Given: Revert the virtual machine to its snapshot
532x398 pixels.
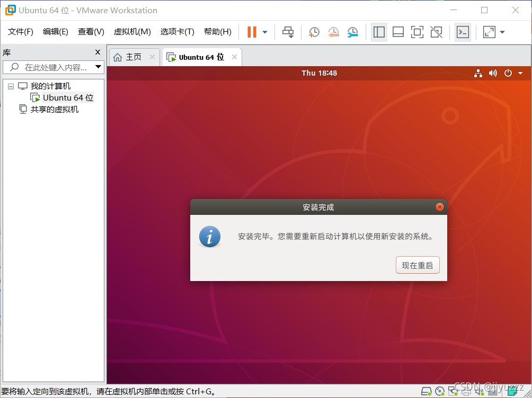Looking at the screenshot, I should [x=333, y=32].
